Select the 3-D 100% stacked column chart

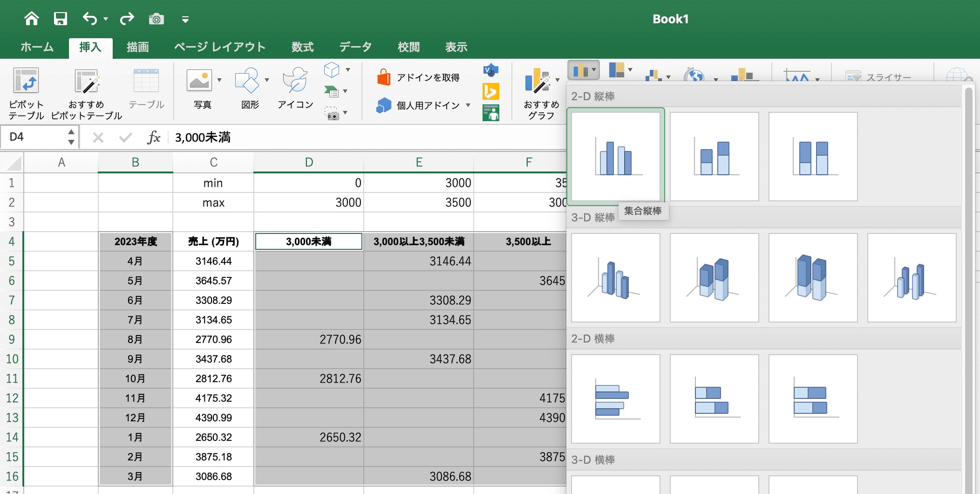pos(813,278)
